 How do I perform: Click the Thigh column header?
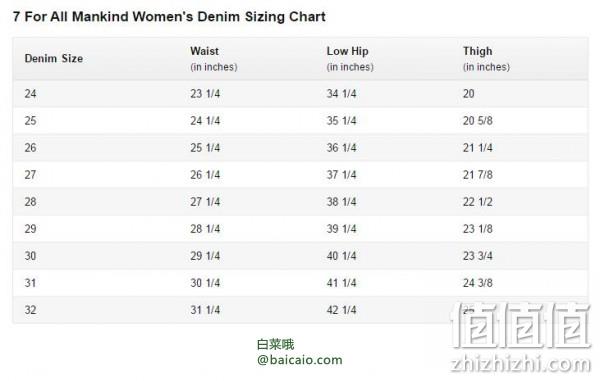[486, 59]
